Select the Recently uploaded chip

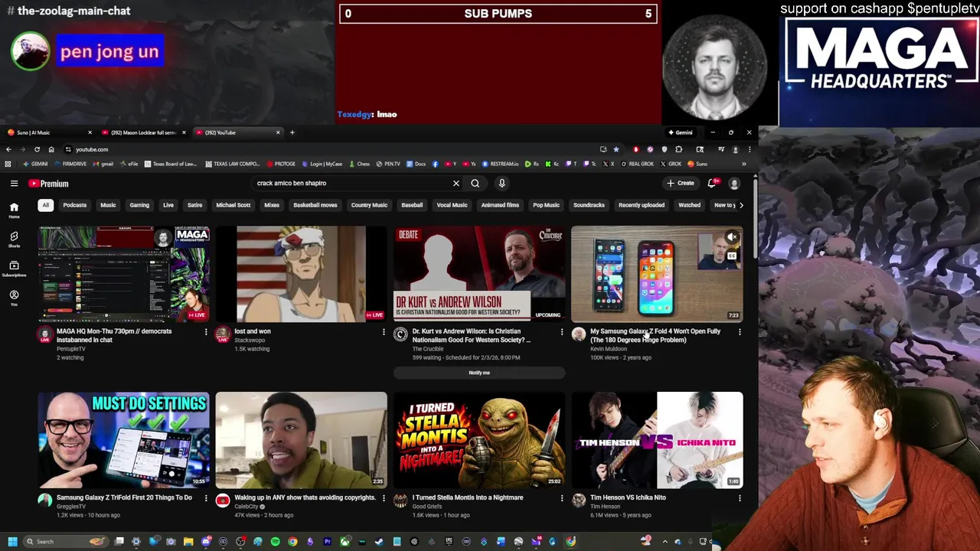pos(642,205)
